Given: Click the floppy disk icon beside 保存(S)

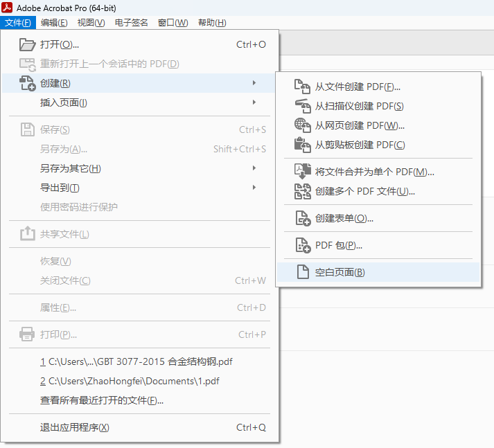Looking at the screenshot, I should 28,129.
